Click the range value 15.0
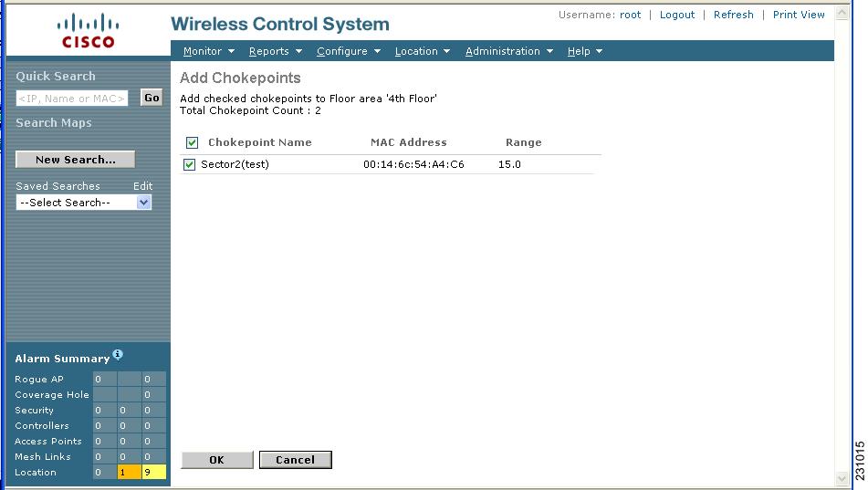This screenshot has width=868, height=490. click(509, 164)
